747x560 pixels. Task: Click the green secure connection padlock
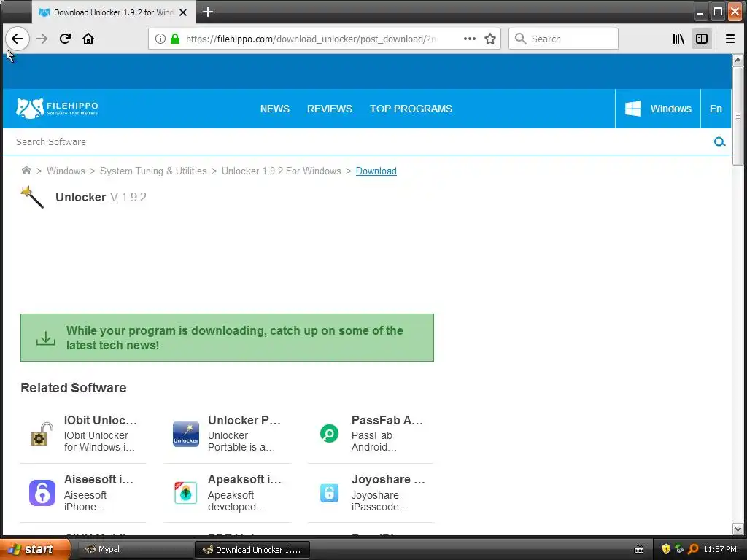[x=175, y=39]
